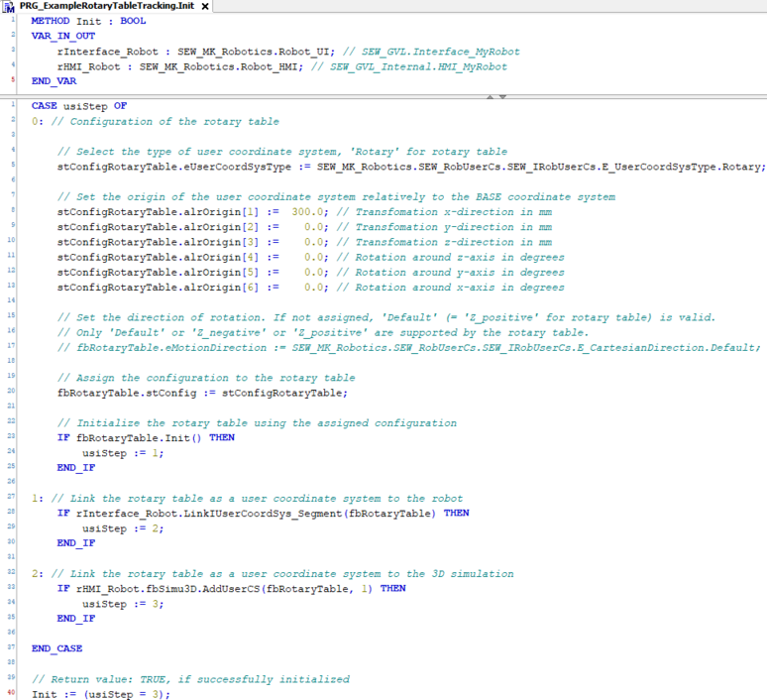Collapse declaration pane with splitter up arrow
The width and height of the screenshot is (767, 700).
489,96
